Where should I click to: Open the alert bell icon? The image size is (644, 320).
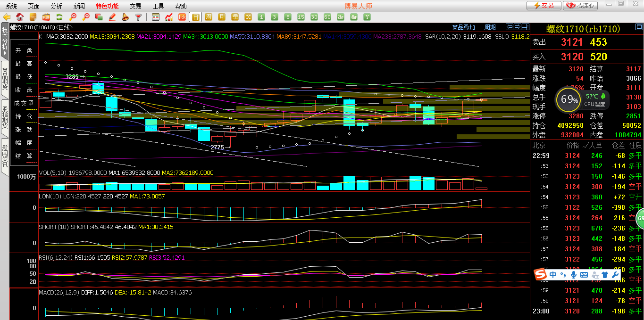click(x=125, y=17)
